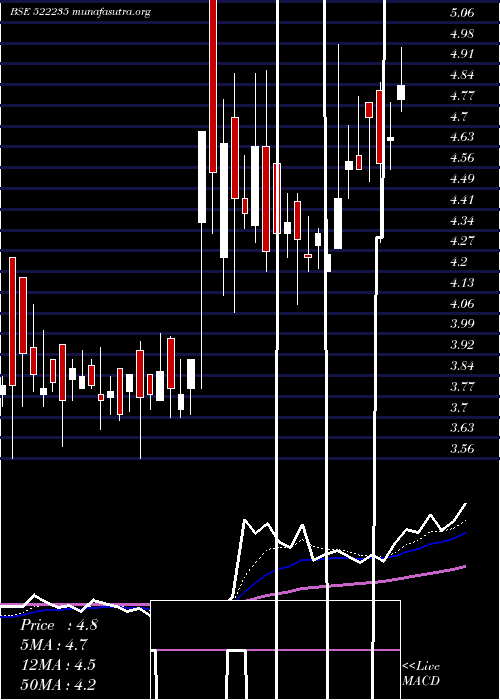Viewport: 500px width, 700px height.
Task: Click the 4.06 price axis label
Action: click(462, 304)
